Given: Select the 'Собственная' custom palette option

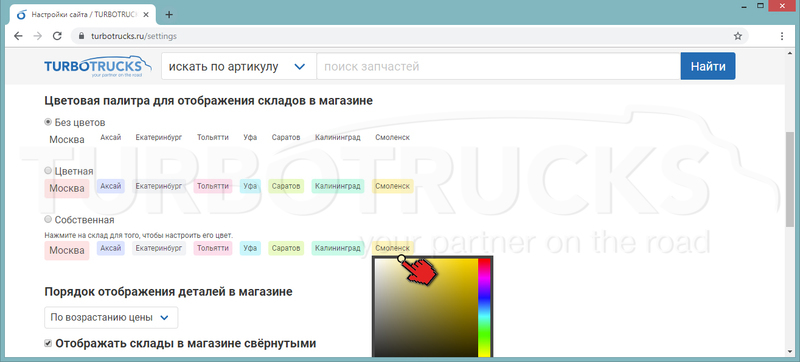Looking at the screenshot, I should tap(48, 220).
